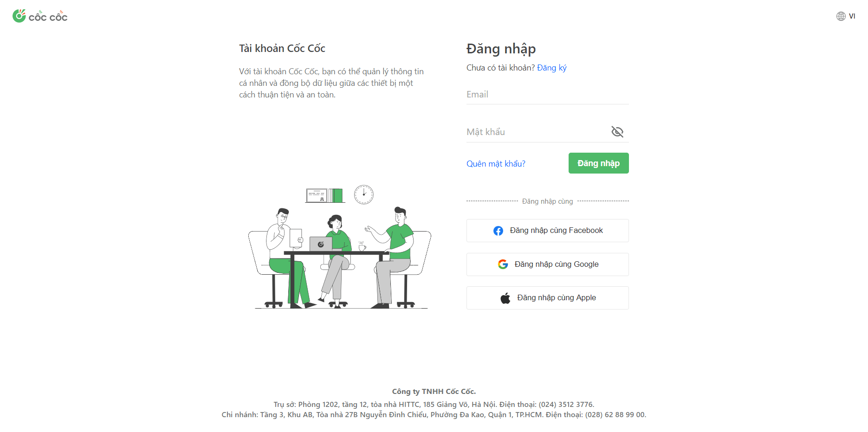Click the Facebook logo icon
Viewport: 868px width, 432px height.
point(498,231)
